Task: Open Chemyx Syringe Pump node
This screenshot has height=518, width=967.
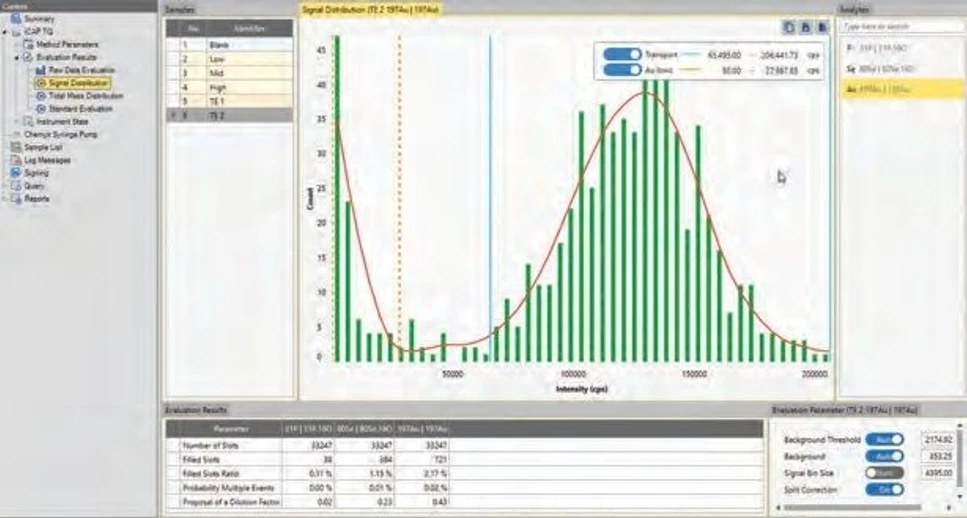Action: click(x=60, y=134)
